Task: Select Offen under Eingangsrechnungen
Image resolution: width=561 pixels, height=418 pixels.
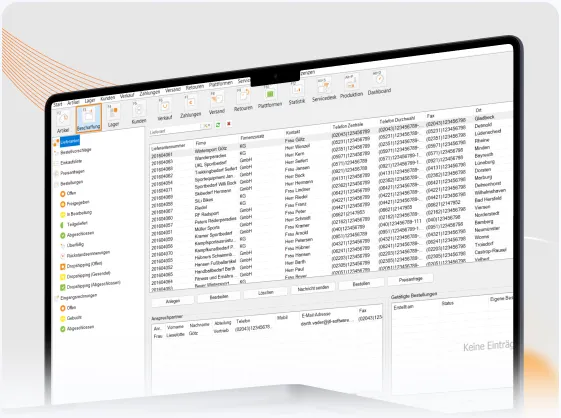Action: 71,307
